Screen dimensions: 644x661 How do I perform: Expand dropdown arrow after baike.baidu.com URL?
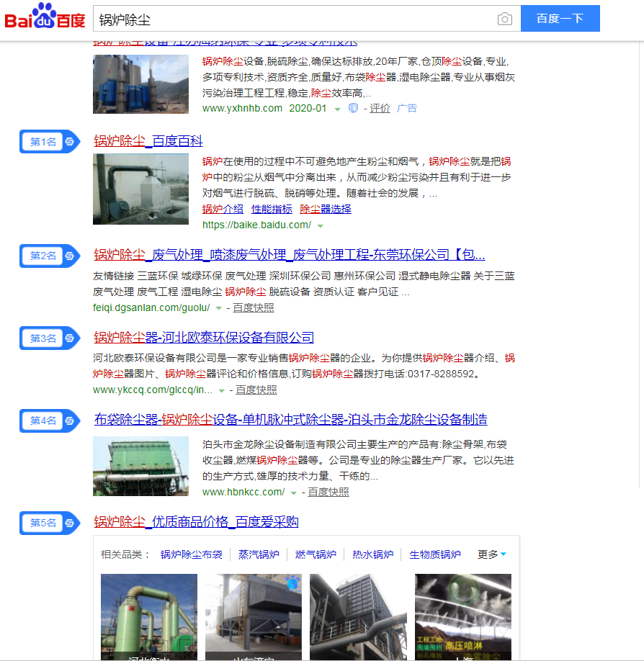coord(321,226)
